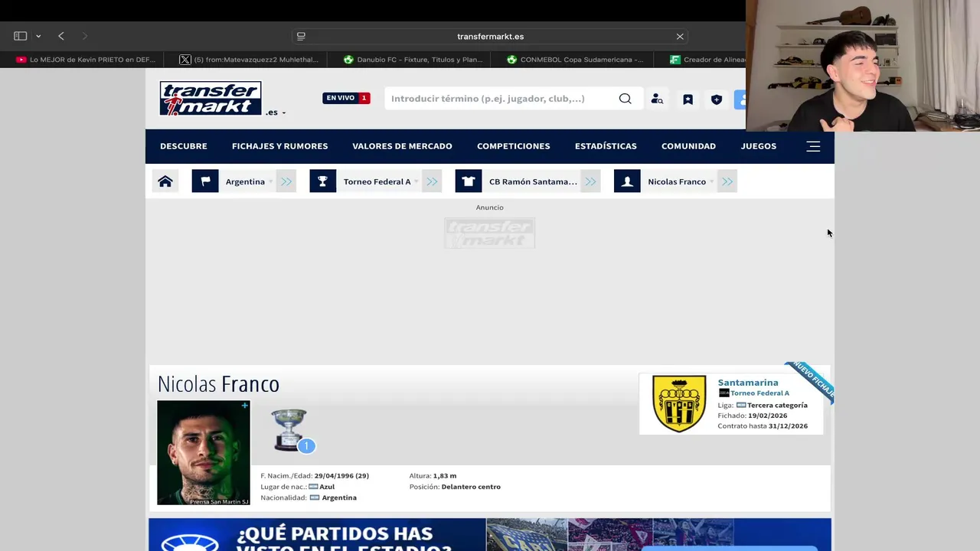Open the detailed player search icon
The width and height of the screenshot is (980, 551).
[x=657, y=99]
